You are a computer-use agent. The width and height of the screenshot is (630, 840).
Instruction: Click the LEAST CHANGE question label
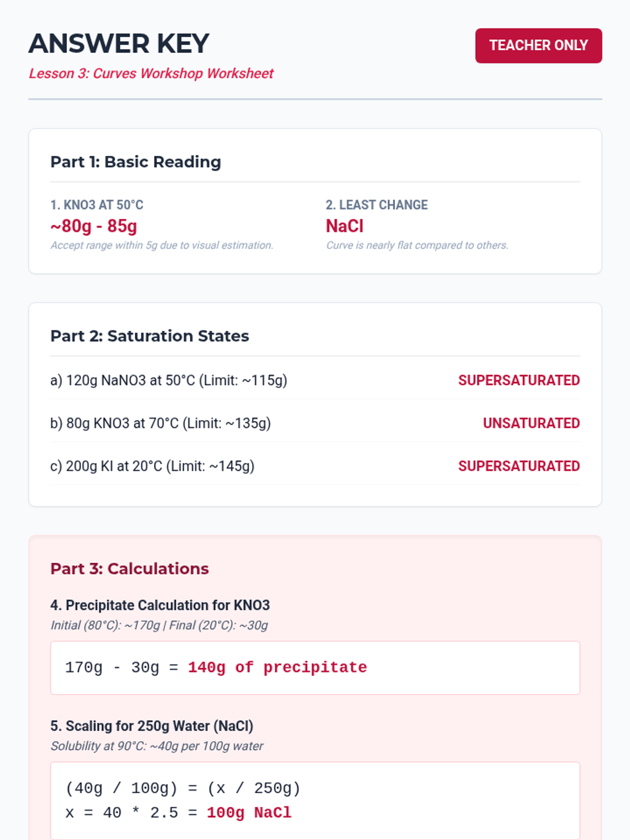pyautogui.click(x=377, y=205)
